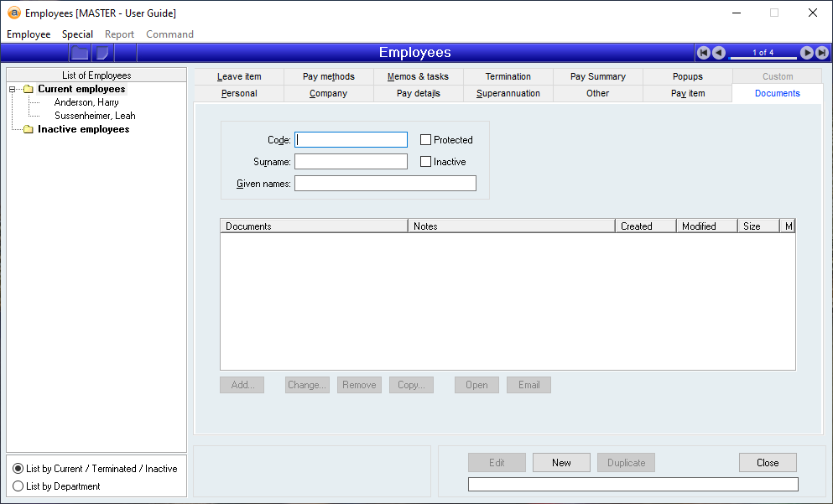Jump to the last employee record

[x=821, y=53]
